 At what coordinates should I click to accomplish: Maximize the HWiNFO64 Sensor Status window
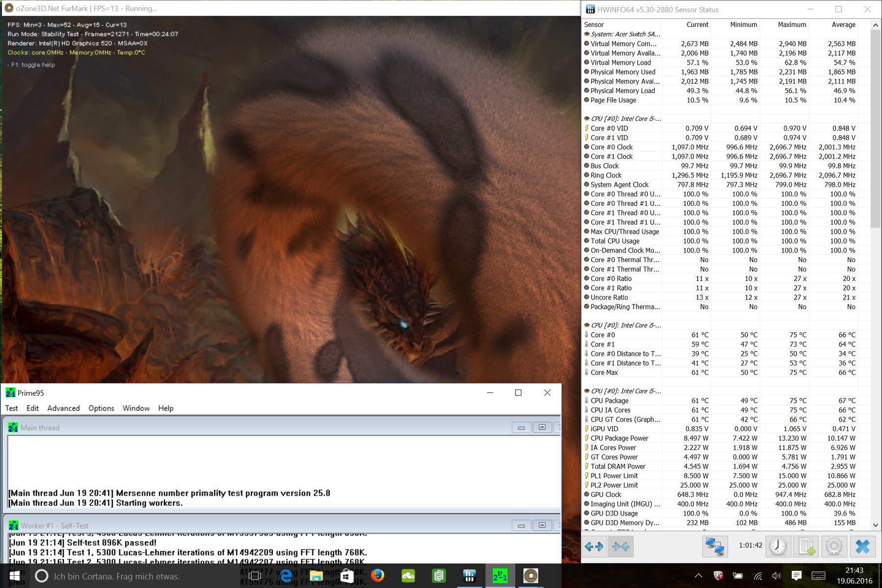(x=838, y=9)
